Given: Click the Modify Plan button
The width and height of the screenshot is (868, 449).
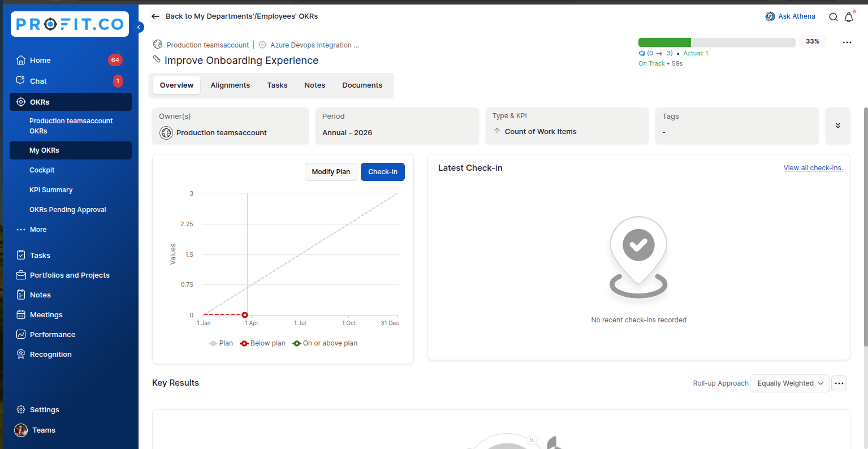Looking at the screenshot, I should (x=331, y=172).
